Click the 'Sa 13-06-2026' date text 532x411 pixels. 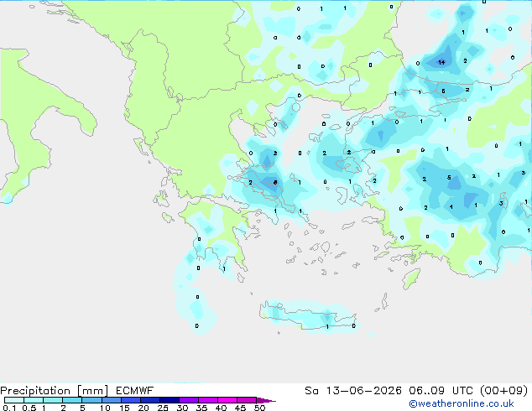[x=353, y=391]
